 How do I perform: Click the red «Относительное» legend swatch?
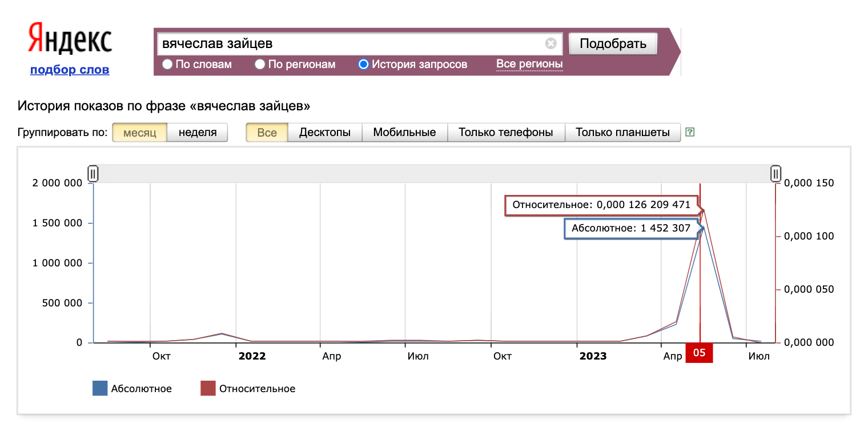[208, 389]
